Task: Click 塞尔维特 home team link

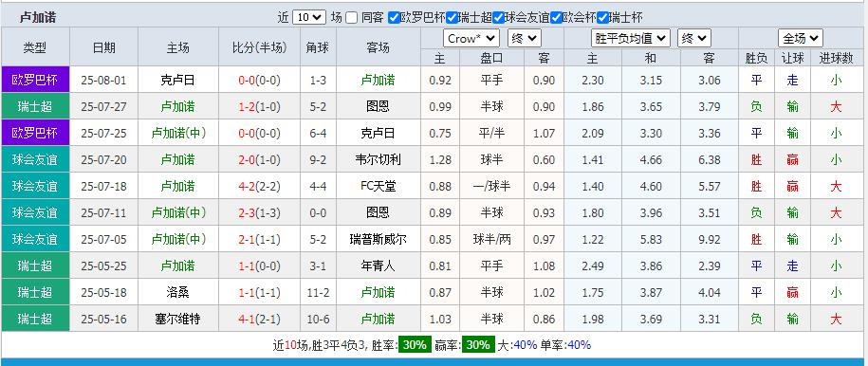Action: coord(177,319)
